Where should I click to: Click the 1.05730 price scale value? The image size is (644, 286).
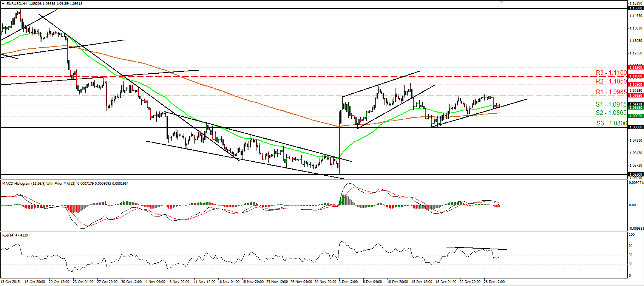point(635,165)
